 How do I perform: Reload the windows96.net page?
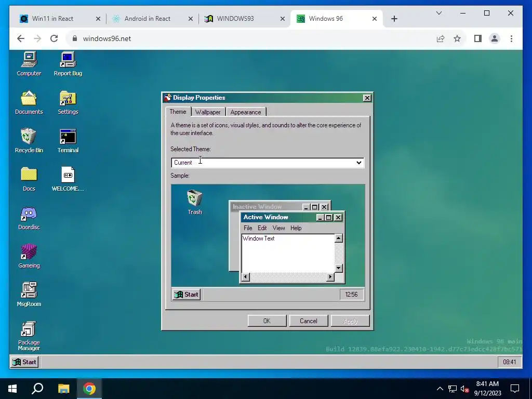54,38
